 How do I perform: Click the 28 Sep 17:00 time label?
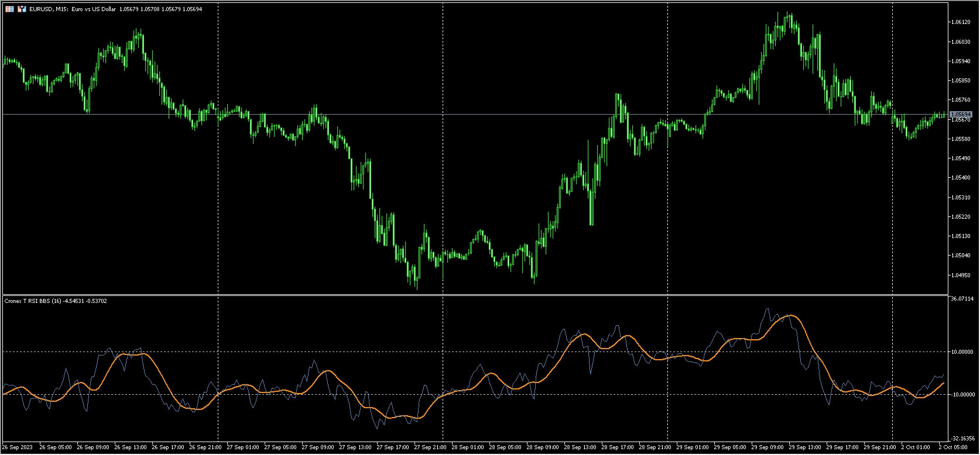click(618, 447)
